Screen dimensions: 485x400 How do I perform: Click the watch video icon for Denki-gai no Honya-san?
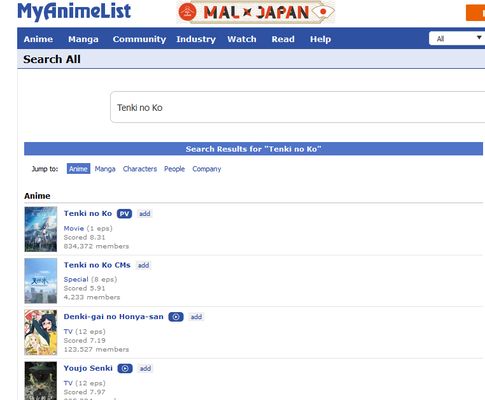(x=176, y=317)
